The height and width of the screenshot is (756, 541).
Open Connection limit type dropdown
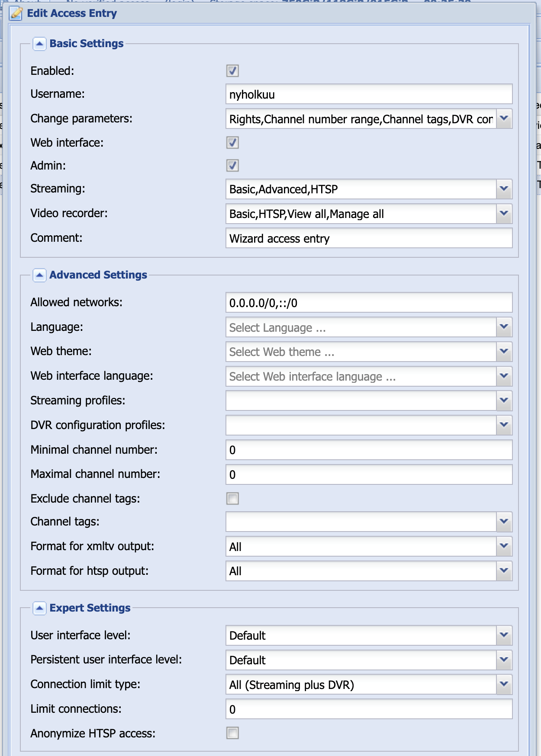click(504, 685)
